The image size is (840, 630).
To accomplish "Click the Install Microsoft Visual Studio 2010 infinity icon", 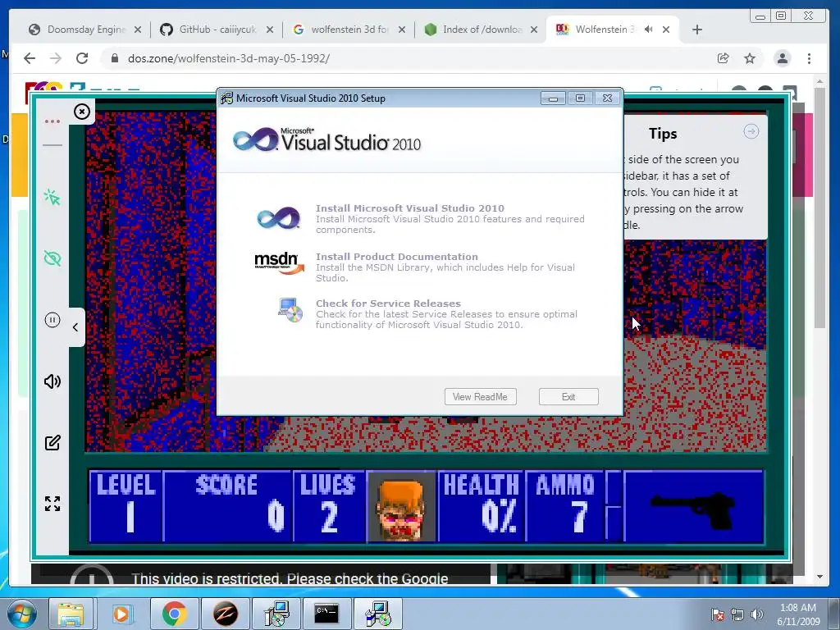I will coord(279,218).
